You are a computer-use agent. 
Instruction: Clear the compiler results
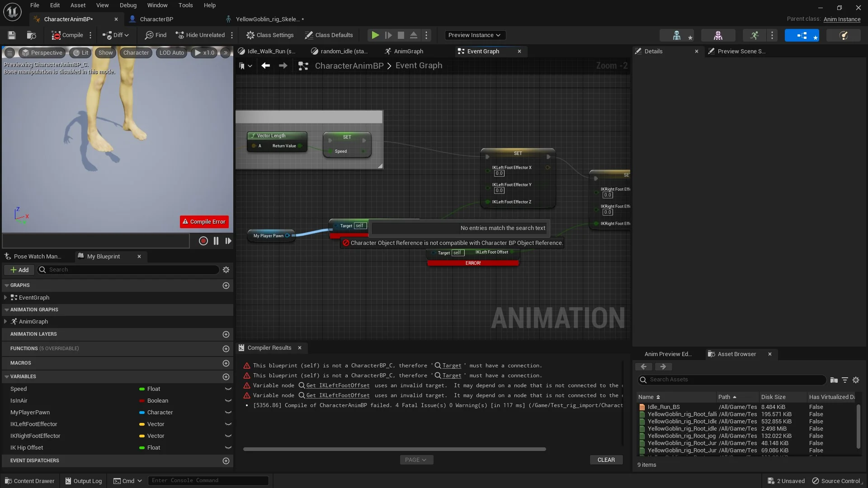[x=606, y=460]
